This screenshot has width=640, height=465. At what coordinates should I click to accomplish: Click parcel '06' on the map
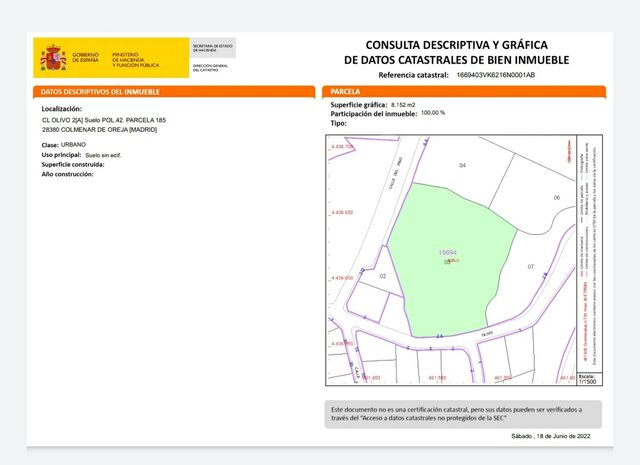(x=557, y=198)
